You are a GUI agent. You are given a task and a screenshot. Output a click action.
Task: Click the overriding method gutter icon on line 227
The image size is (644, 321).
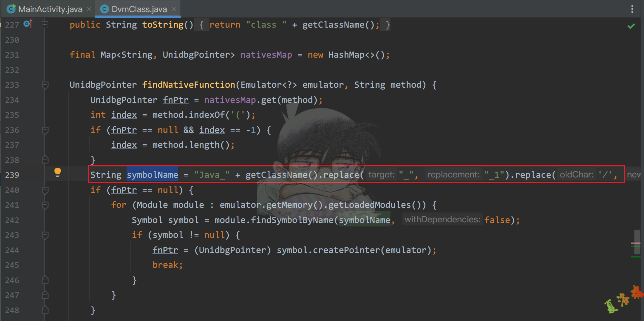point(28,24)
